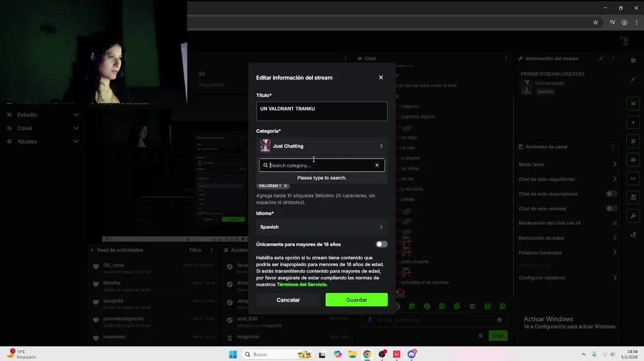Open Feed de actividades three-dot menu
Viewport: 644px width, 361px height.
pyautogui.click(x=212, y=250)
